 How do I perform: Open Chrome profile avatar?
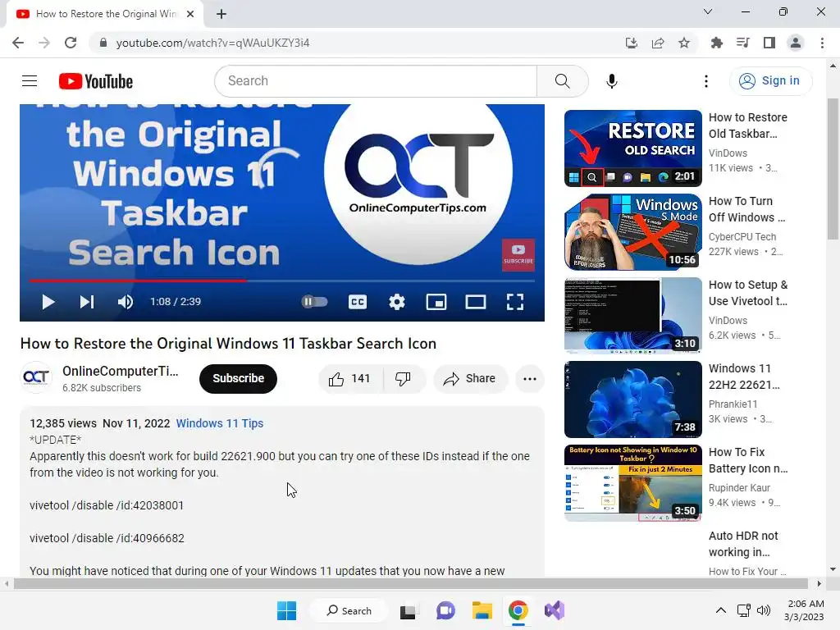[796, 43]
